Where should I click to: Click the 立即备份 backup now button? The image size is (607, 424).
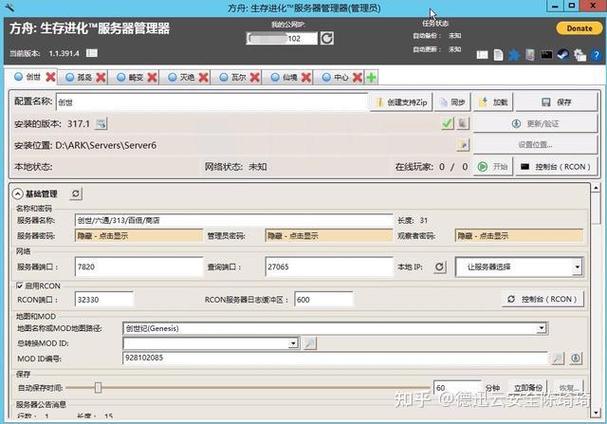(528, 388)
